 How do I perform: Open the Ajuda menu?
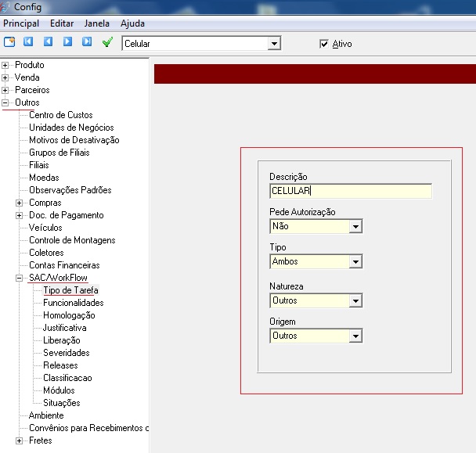pyautogui.click(x=132, y=23)
